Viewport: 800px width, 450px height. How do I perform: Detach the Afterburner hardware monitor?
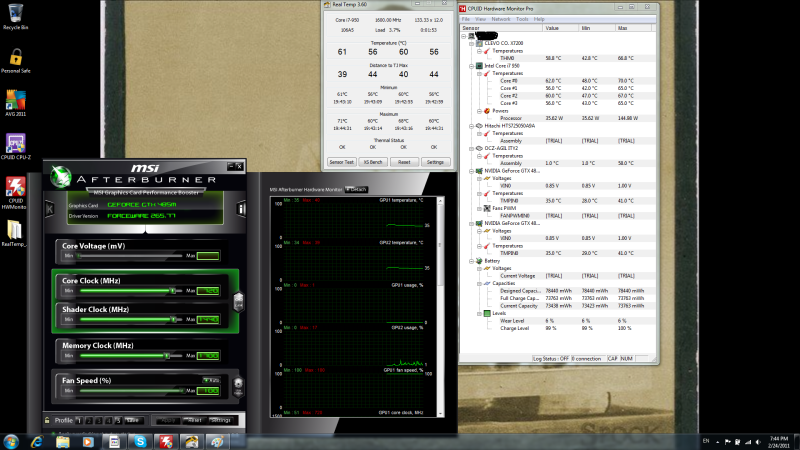tap(357, 189)
